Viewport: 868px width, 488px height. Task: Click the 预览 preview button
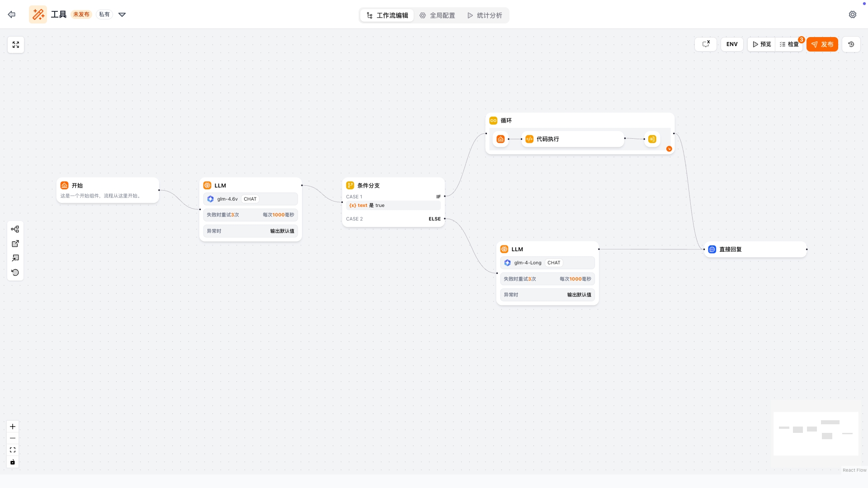pos(762,44)
